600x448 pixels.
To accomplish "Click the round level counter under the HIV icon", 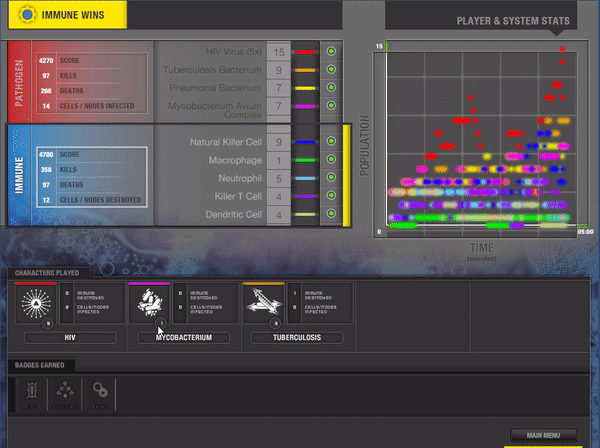I will [x=48, y=324].
